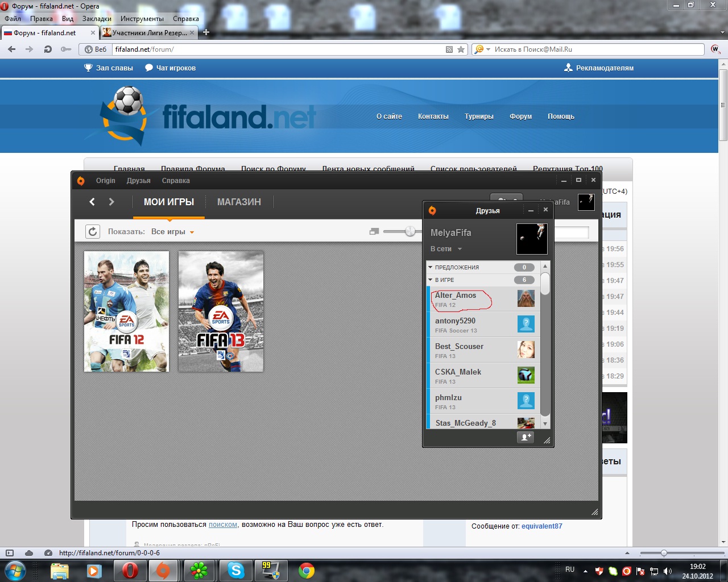Switch to Участники Лиги Резер... browser tab
This screenshot has width=728, height=582.
pos(149,32)
